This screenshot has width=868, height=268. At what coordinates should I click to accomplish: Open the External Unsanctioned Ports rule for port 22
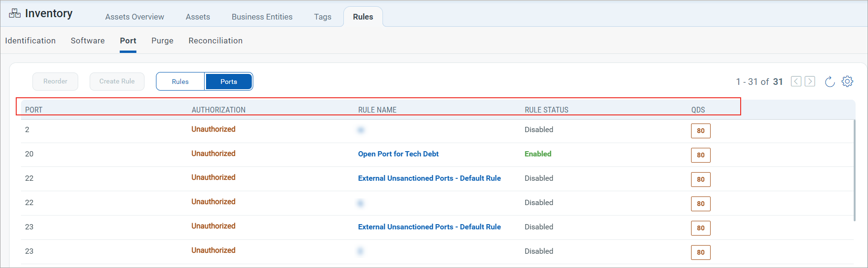click(429, 178)
